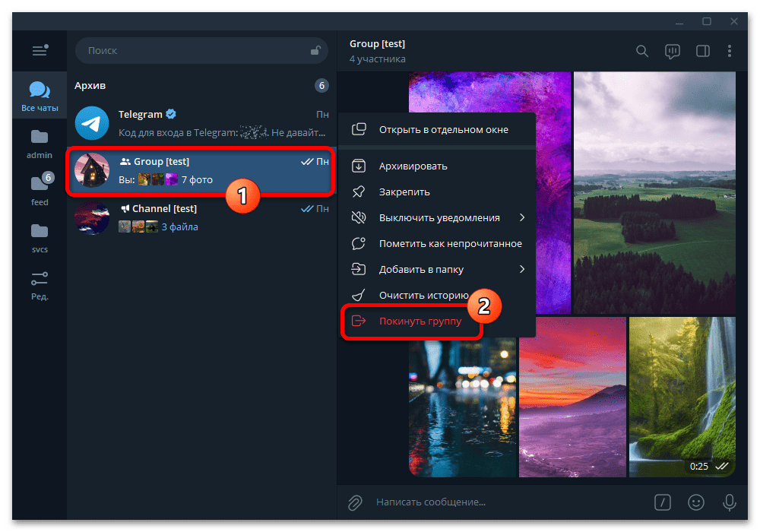This screenshot has height=532, width=760.
Task: Choose Открыть в отдельном окне
Action: point(437,129)
